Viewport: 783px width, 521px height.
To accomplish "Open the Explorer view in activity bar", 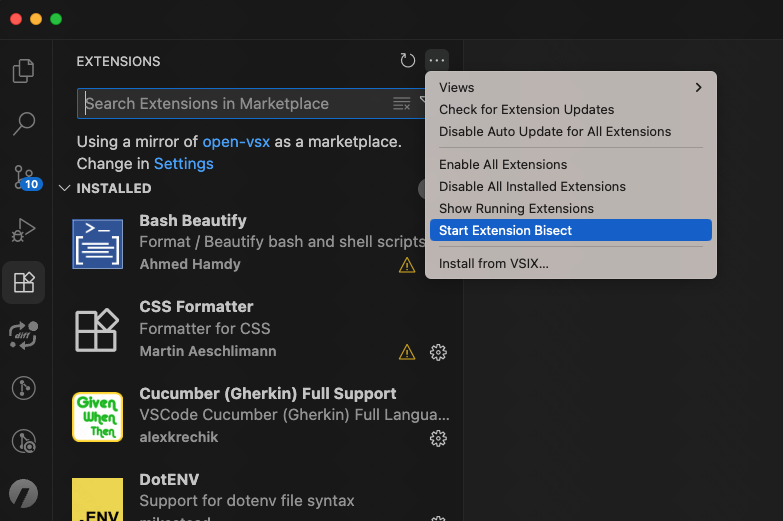I will [x=24, y=72].
